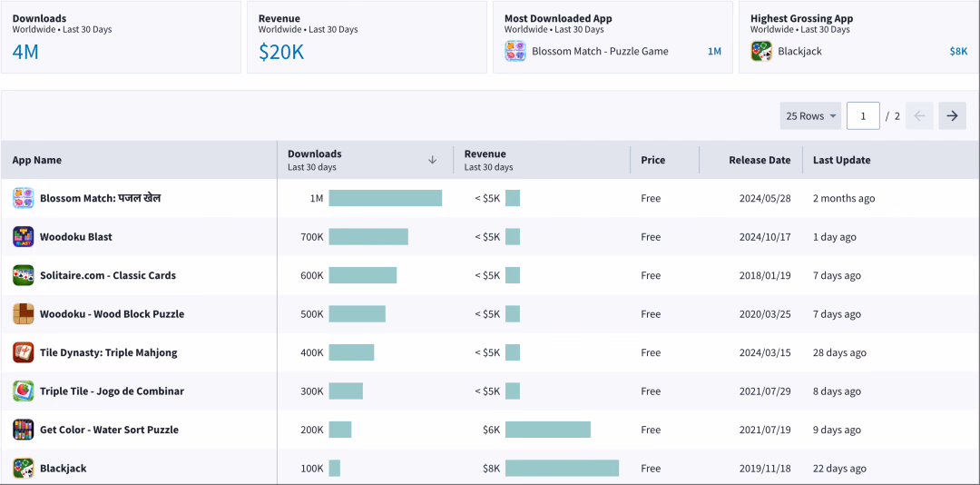Viewport: 980px width, 485px height.
Task: Click the 200K downloads value
Action: click(312, 430)
